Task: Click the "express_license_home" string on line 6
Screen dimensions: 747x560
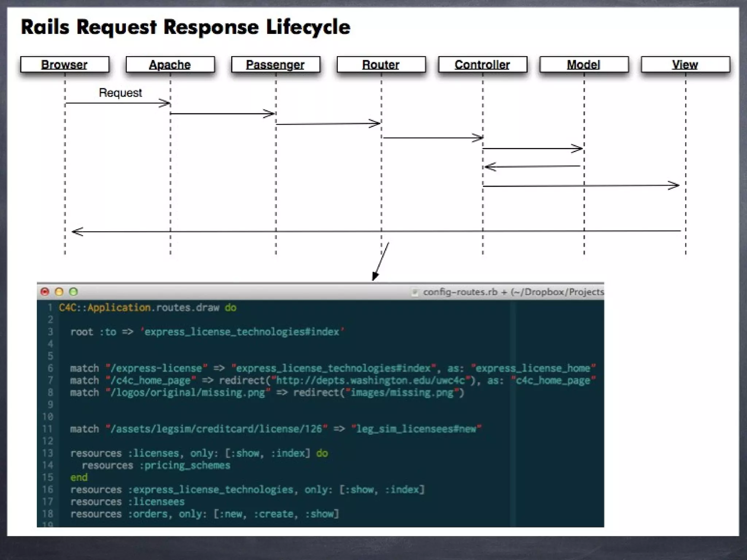Action: click(x=533, y=368)
